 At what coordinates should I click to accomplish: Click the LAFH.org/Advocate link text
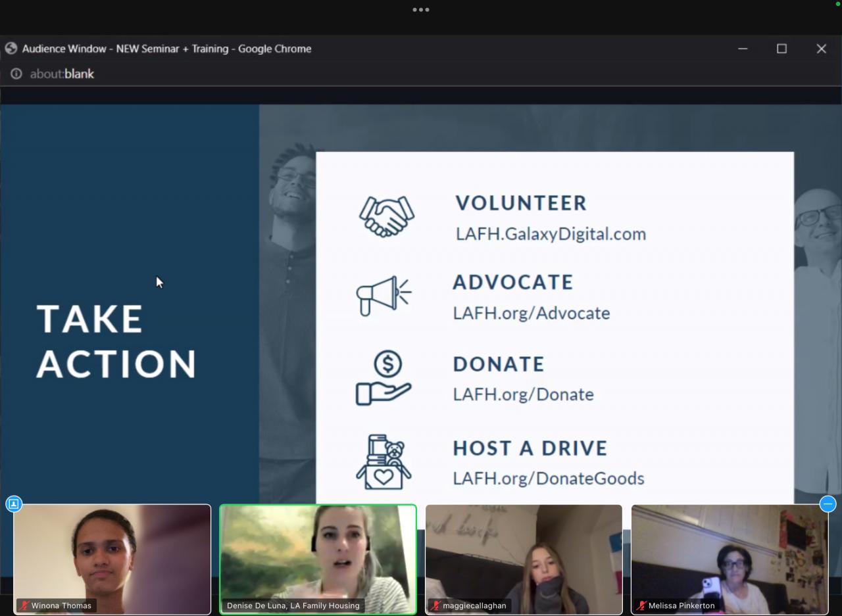532,313
